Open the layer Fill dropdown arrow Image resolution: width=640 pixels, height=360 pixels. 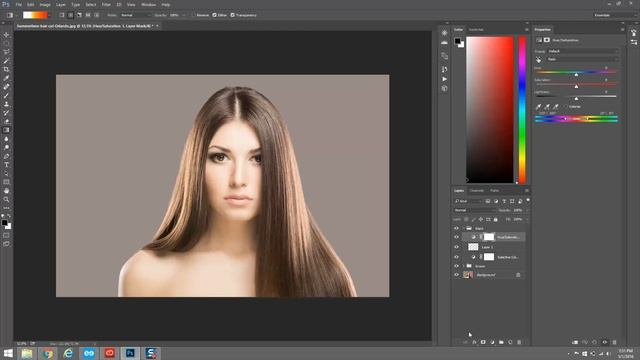click(527, 220)
